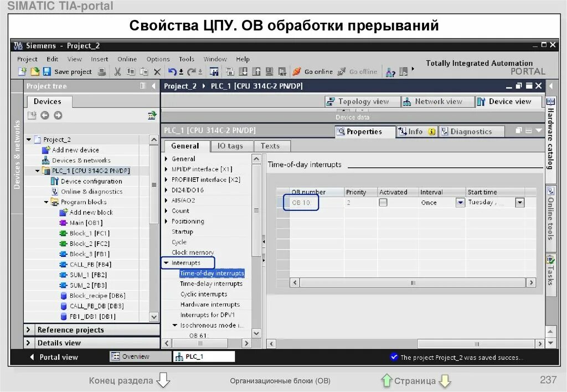Click the back arrow in Project tree
This screenshot has height=392, width=567.
pyautogui.click(x=44, y=115)
